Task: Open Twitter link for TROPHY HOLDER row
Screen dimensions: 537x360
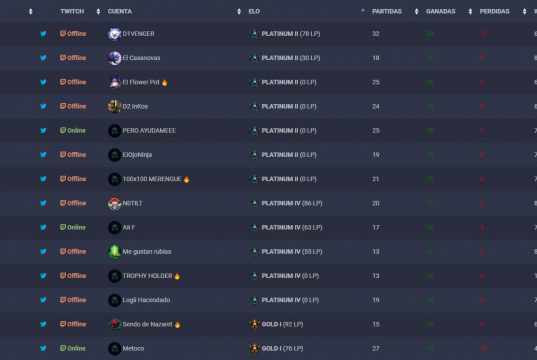Action: 43,276
